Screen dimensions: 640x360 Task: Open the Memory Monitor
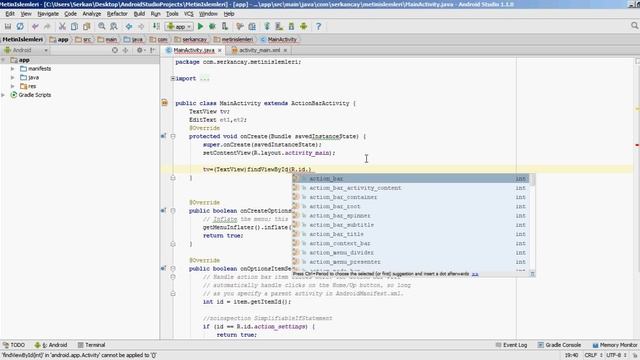click(615, 345)
